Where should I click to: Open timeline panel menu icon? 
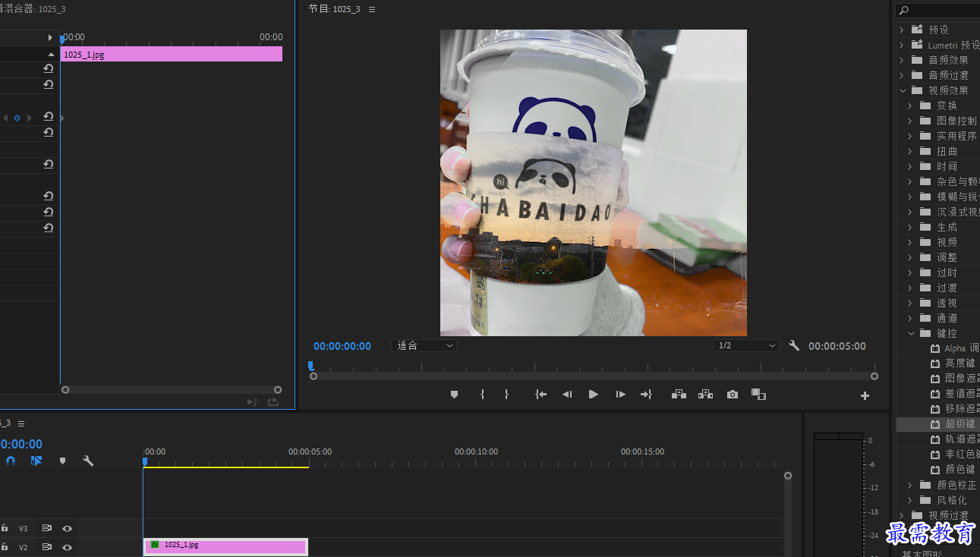click(21, 423)
